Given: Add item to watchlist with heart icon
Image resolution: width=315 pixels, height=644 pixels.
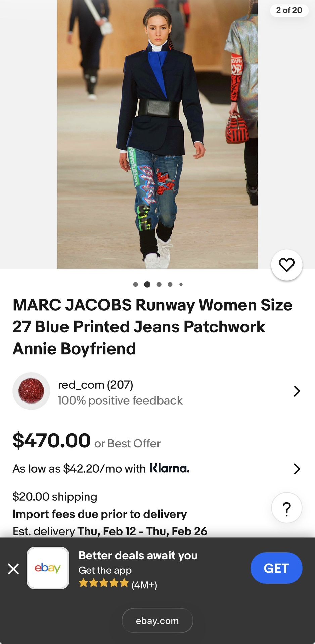Looking at the screenshot, I should pos(286,265).
